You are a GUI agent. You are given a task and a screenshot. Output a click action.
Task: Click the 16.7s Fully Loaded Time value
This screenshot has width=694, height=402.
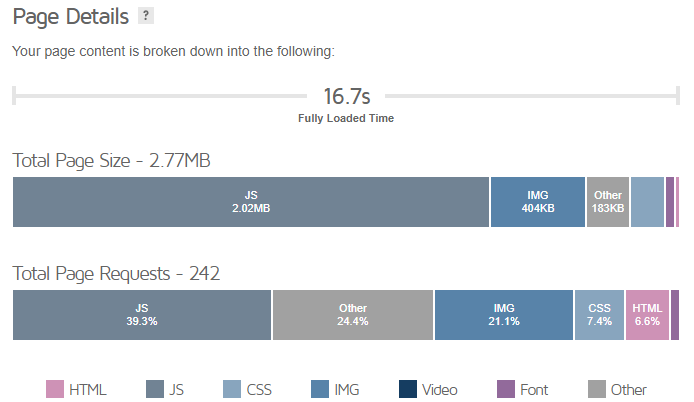pyautogui.click(x=347, y=97)
